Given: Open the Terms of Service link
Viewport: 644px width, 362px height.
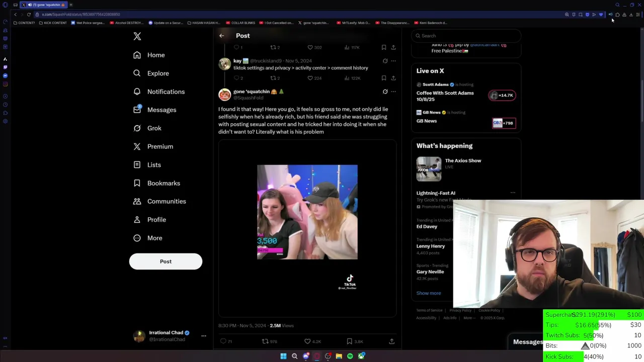Looking at the screenshot, I should pos(429,310).
